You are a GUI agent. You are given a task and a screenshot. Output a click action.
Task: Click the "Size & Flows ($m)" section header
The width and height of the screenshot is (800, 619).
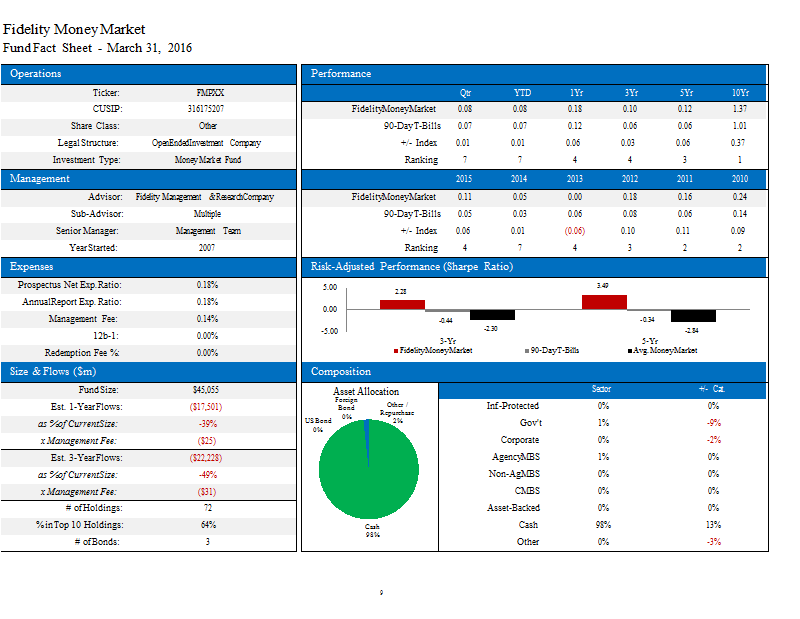pyautogui.click(x=148, y=372)
